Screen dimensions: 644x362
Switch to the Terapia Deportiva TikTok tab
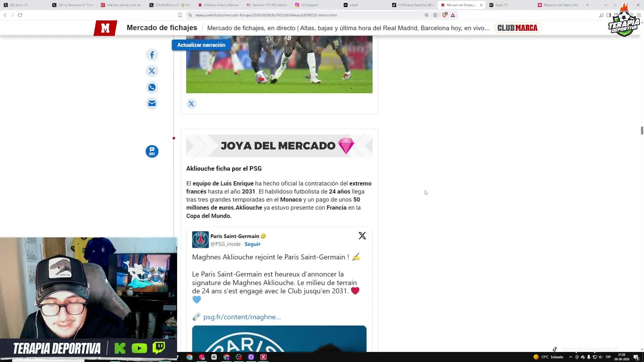pos(416,5)
